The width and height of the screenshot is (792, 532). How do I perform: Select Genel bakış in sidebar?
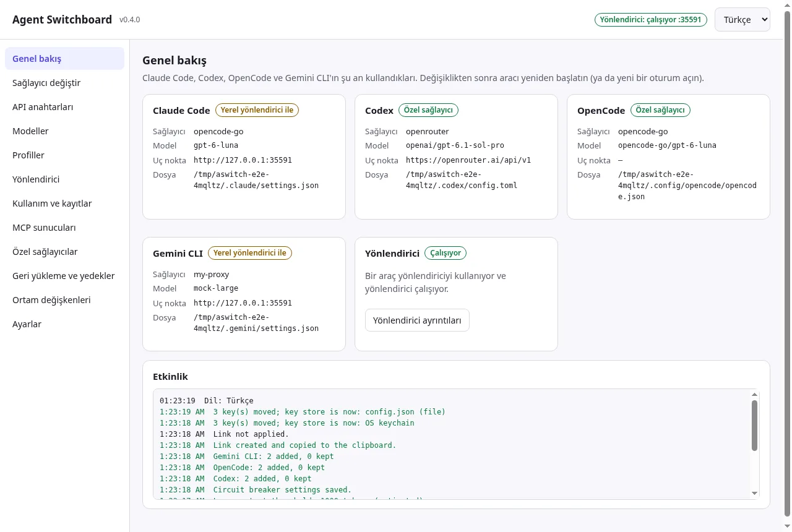pos(64,59)
